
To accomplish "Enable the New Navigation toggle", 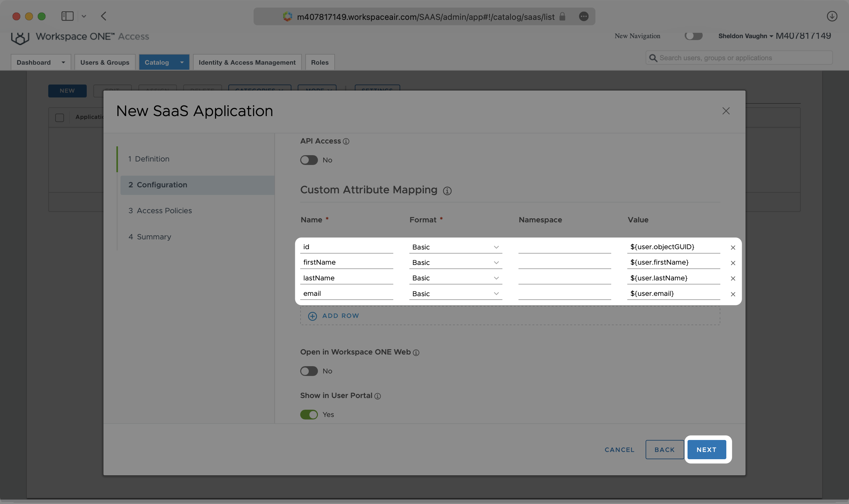I will [x=694, y=36].
